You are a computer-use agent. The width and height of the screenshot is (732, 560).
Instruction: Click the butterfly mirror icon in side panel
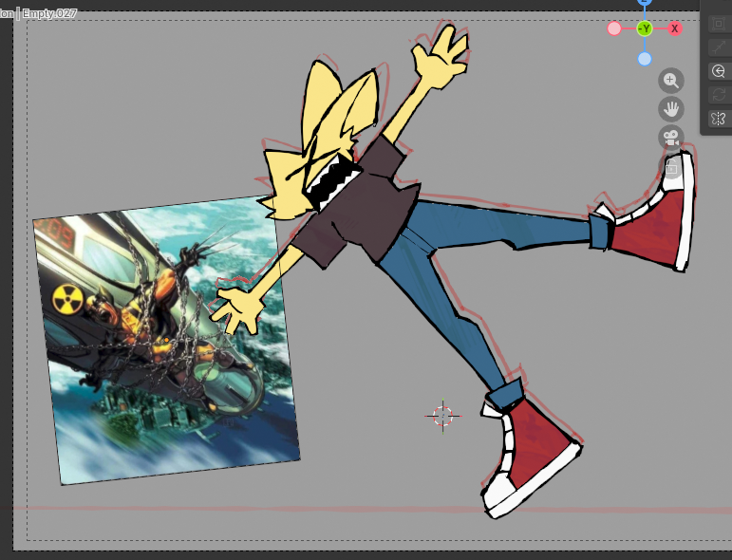click(719, 119)
